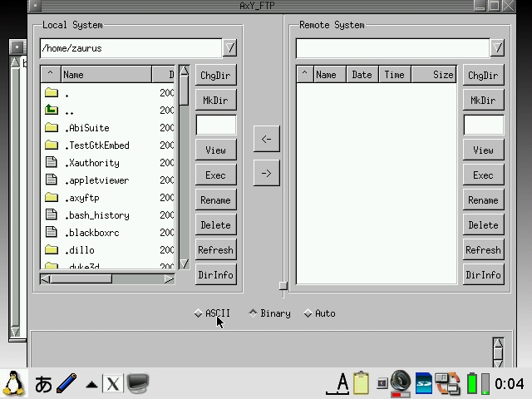Screen dimensions: 532x399
Task: Click the remote Size column header
Action: pyautogui.click(x=443, y=75)
